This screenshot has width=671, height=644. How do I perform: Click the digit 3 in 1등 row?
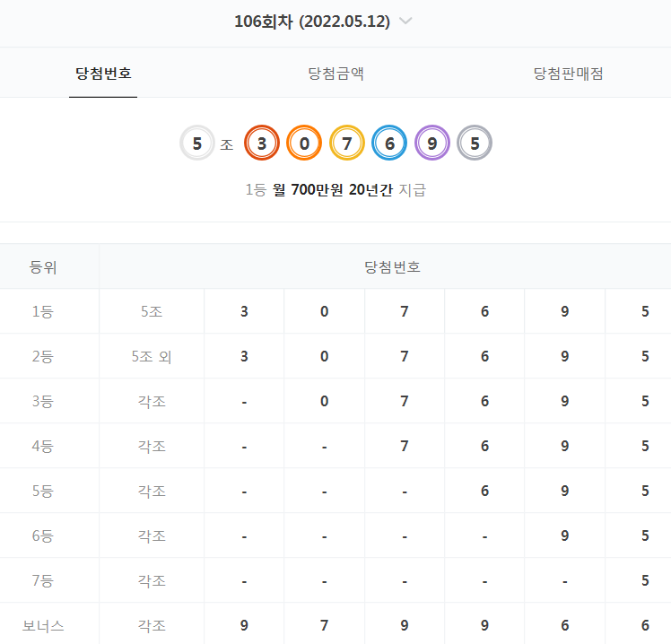coord(244,311)
